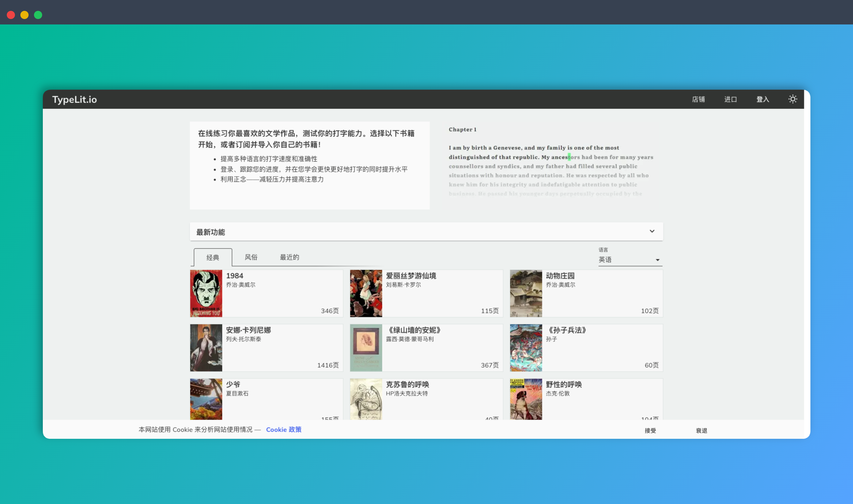
Task: Open the 语言 language dropdown
Action: click(629, 259)
